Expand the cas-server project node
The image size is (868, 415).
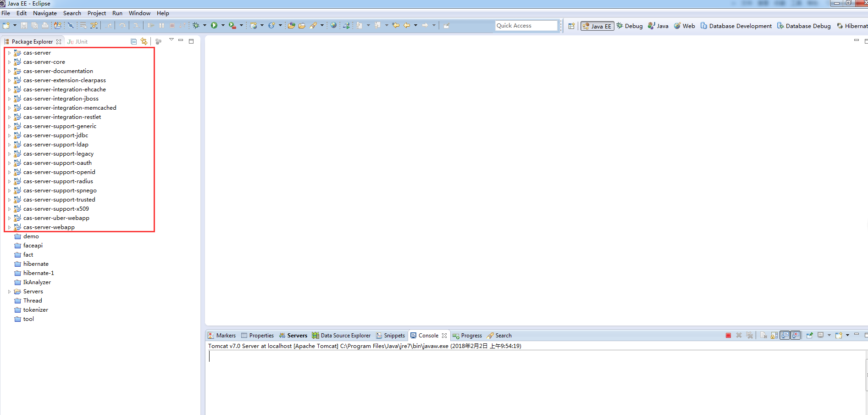(x=9, y=53)
